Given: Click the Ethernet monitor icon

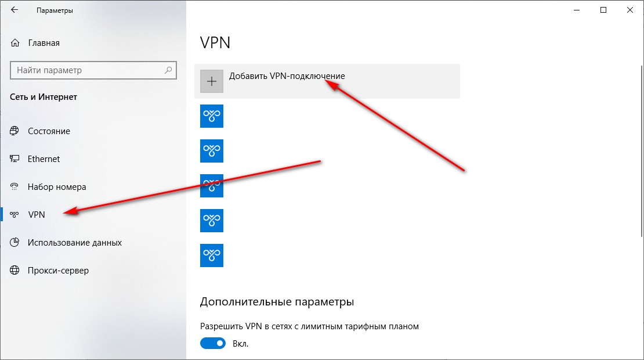Looking at the screenshot, I should pyautogui.click(x=15, y=159).
